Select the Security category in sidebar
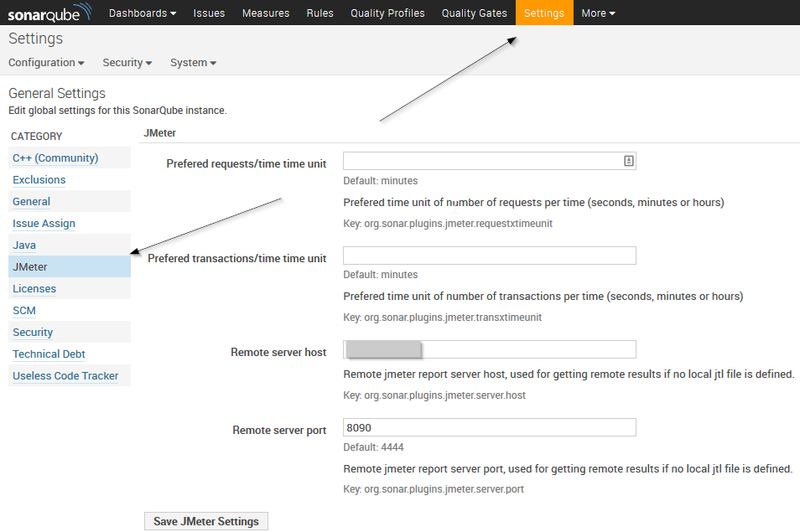 (x=33, y=333)
